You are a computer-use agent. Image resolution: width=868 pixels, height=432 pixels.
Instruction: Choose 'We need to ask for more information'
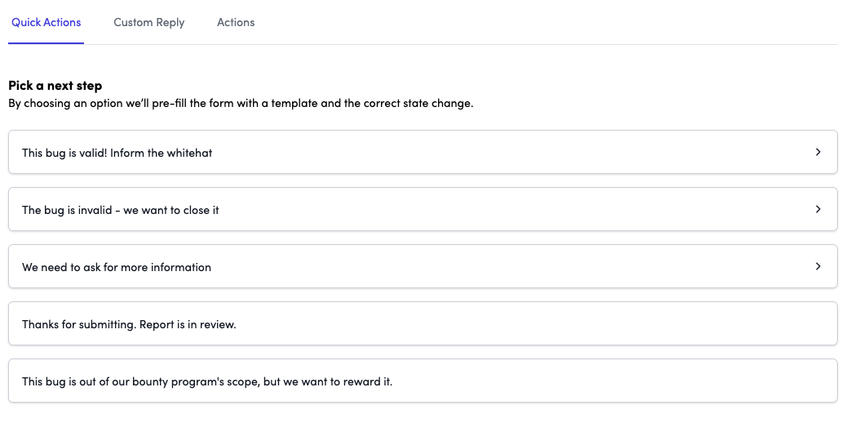click(x=116, y=267)
